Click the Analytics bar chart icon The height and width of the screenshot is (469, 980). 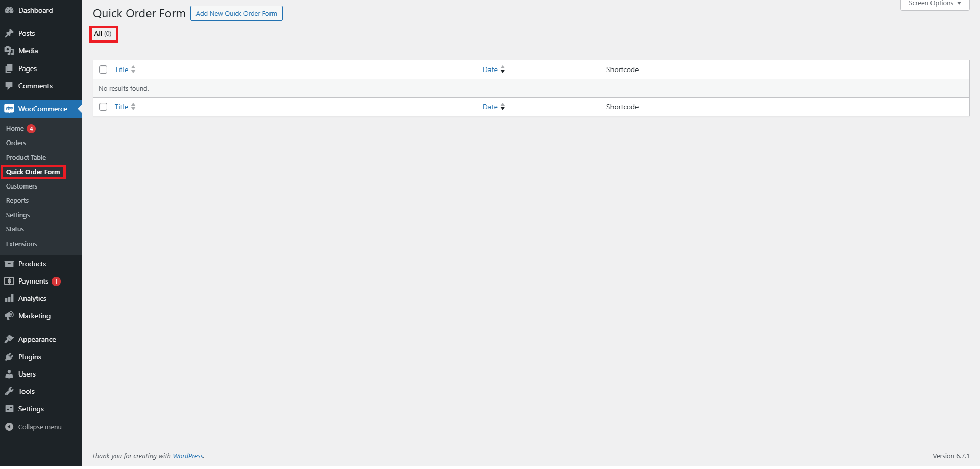coord(9,298)
